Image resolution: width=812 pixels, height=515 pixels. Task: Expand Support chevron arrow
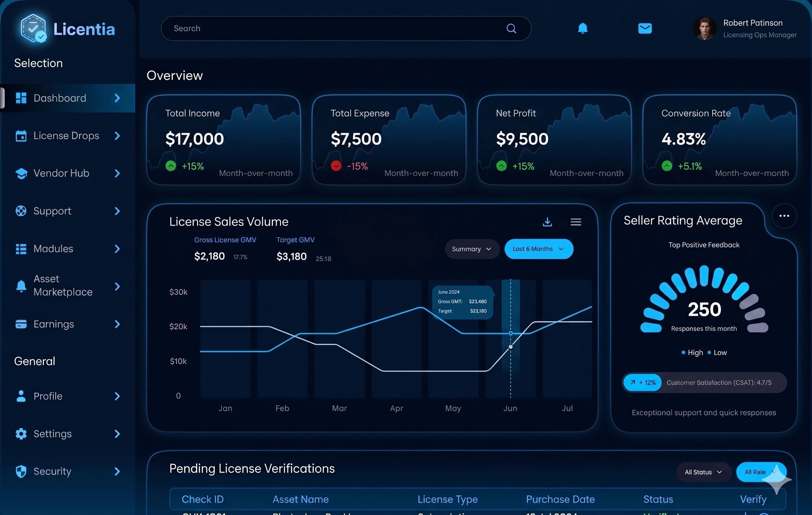tap(117, 211)
